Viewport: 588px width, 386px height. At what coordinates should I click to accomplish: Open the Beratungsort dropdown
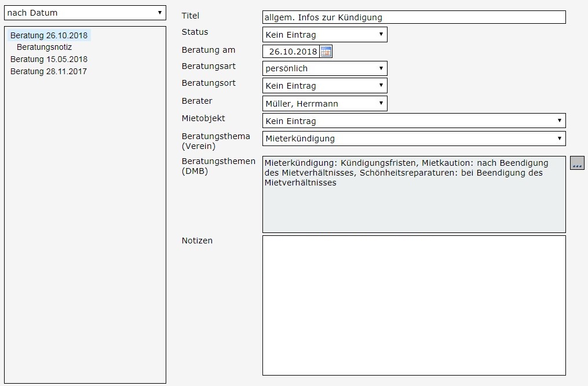coord(325,86)
